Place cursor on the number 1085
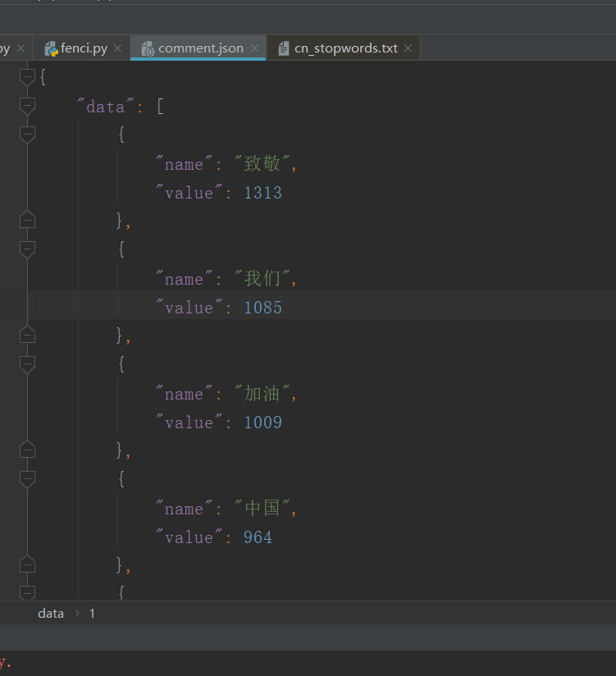The width and height of the screenshot is (616, 676). (x=262, y=308)
